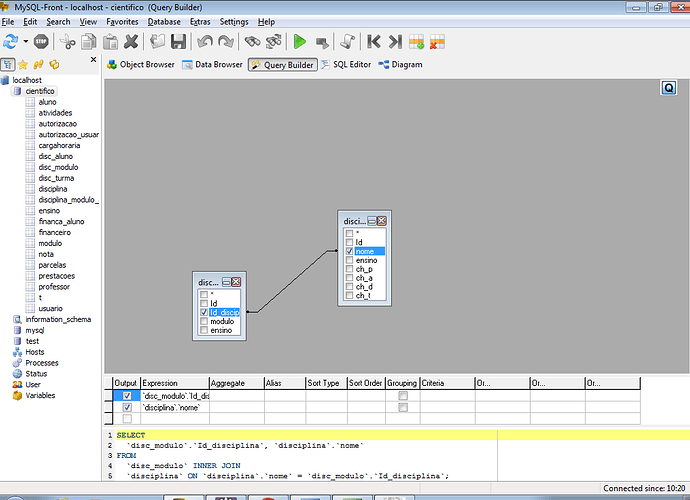
Task: Open the Search menu
Action: tap(58, 22)
